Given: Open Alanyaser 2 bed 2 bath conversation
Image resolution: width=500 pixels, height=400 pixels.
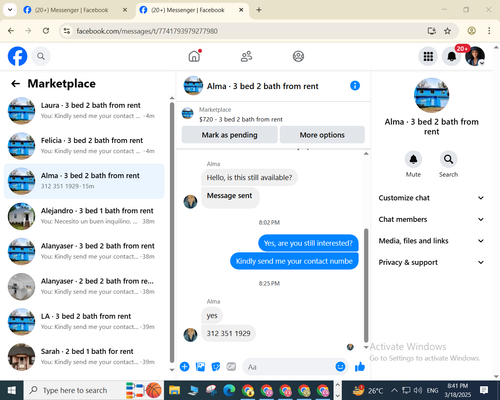Looking at the screenshot, I should 84,286.
